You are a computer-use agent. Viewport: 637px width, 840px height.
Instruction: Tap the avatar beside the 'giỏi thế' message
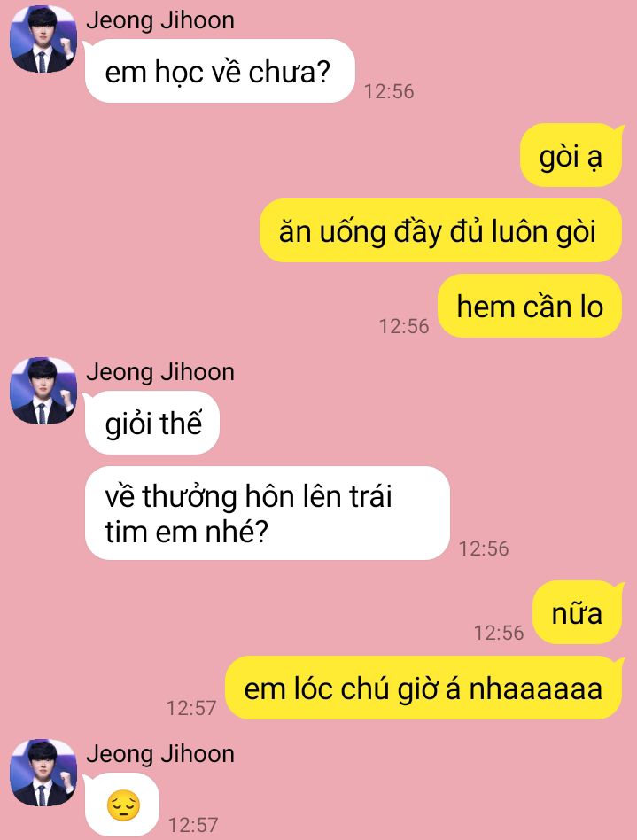tap(43, 391)
